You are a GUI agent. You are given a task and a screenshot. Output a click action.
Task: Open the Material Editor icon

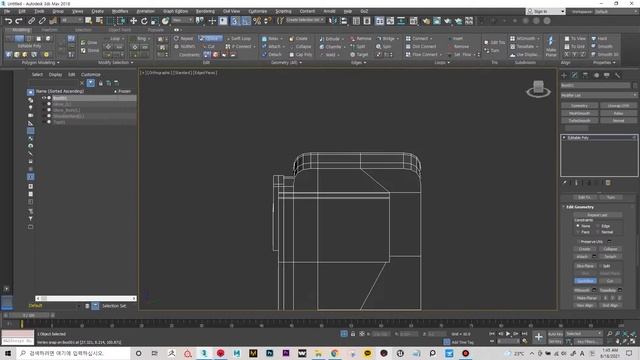(x=413, y=21)
